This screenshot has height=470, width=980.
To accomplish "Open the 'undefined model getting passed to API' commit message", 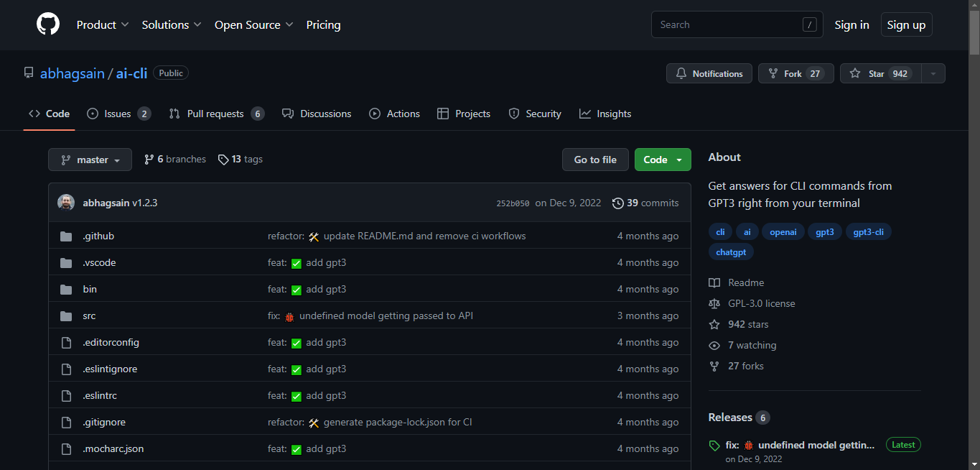I will click(x=386, y=316).
